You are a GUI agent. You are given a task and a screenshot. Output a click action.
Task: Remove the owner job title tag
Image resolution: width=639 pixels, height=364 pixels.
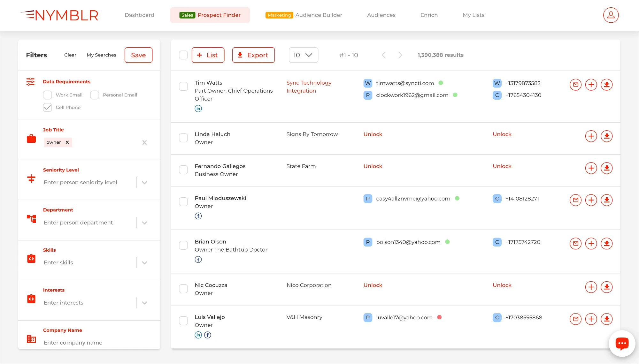click(67, 142)
